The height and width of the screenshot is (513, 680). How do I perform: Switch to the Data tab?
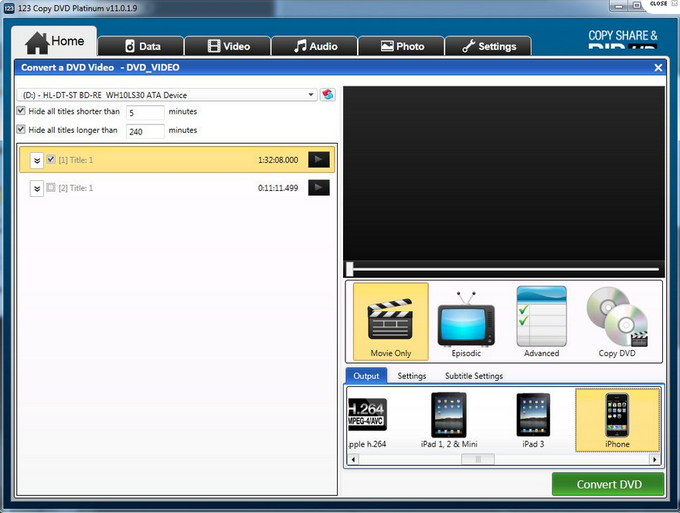click(141, 46)
